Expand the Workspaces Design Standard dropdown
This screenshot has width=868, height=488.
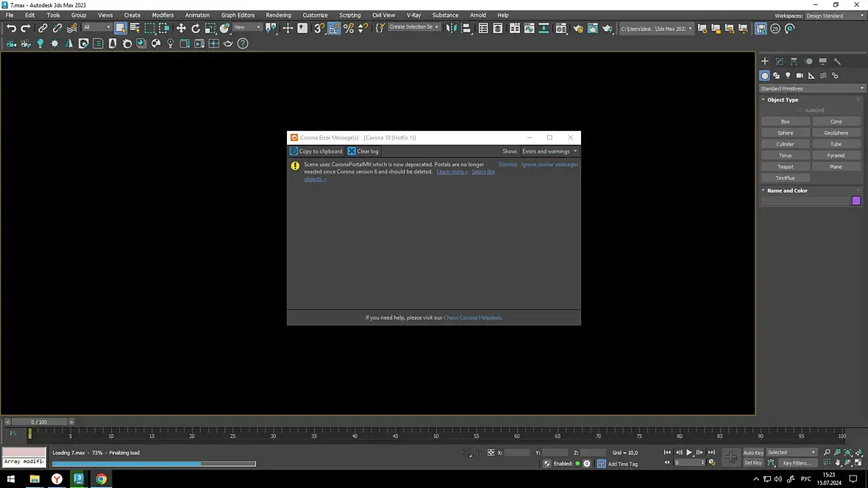835,15
